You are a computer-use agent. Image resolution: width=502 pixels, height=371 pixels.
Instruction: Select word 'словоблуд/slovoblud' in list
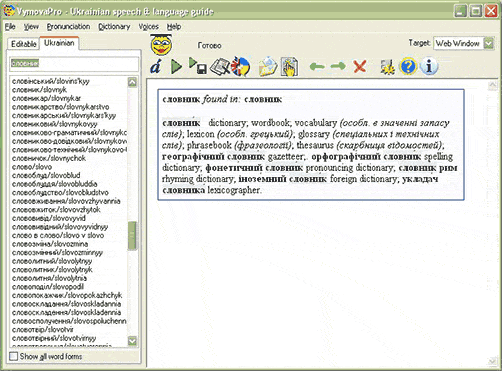(x=46, y=175)
